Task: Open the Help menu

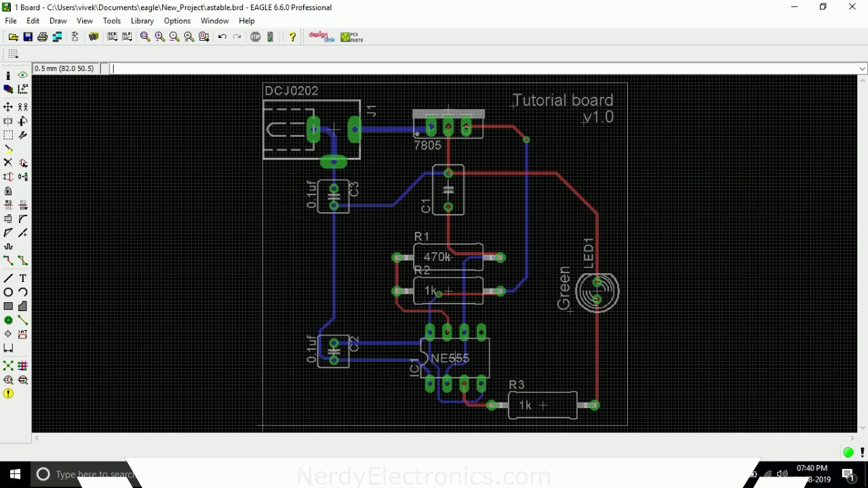Action: coord(247,21)
